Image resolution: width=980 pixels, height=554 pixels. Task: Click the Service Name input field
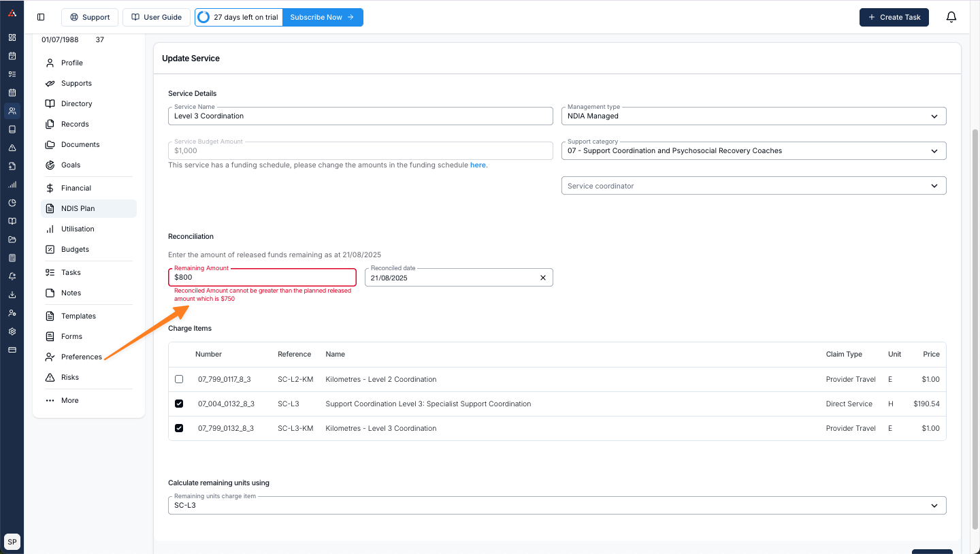[x=361, y=116]
